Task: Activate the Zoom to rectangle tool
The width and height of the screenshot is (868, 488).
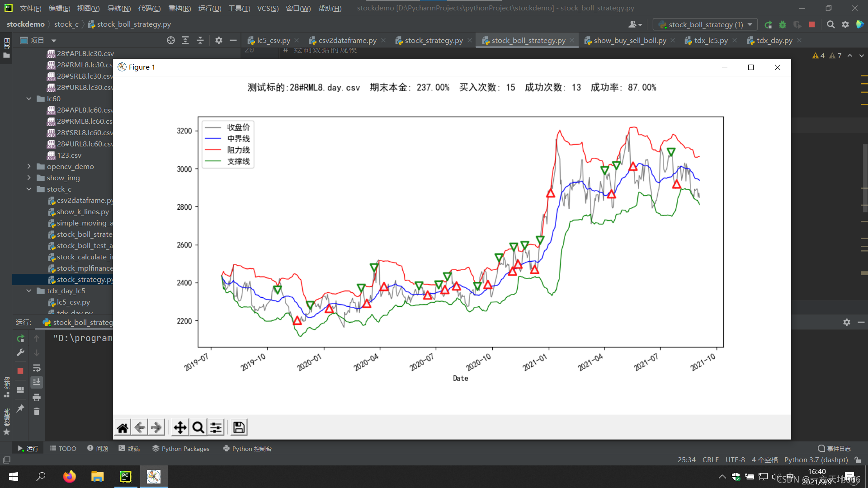Action: tap(198, 427)
